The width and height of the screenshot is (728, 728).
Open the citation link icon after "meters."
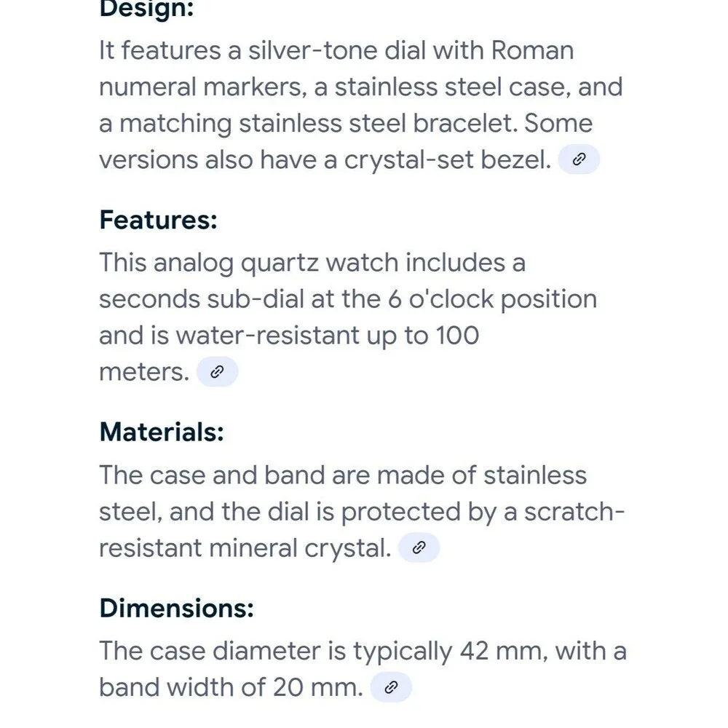(217, 372)
